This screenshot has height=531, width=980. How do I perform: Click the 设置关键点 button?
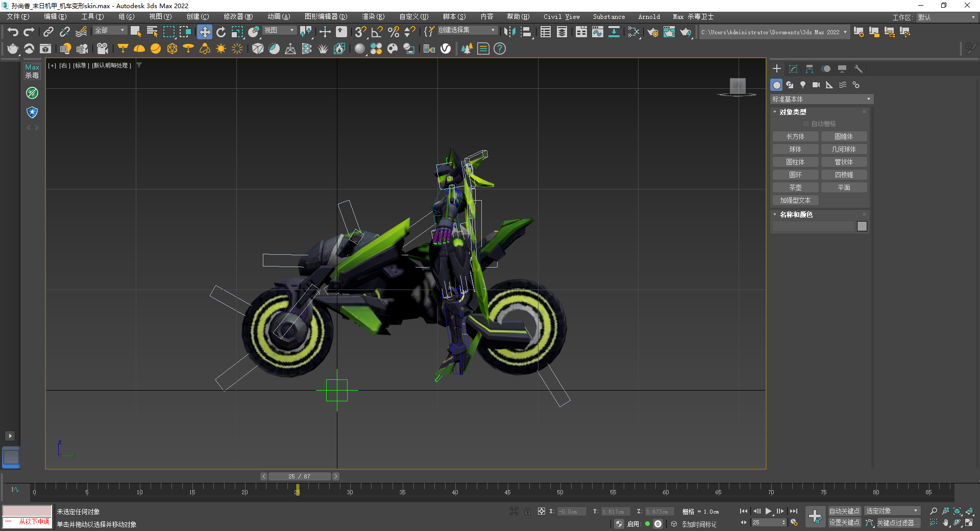(844, 522)
